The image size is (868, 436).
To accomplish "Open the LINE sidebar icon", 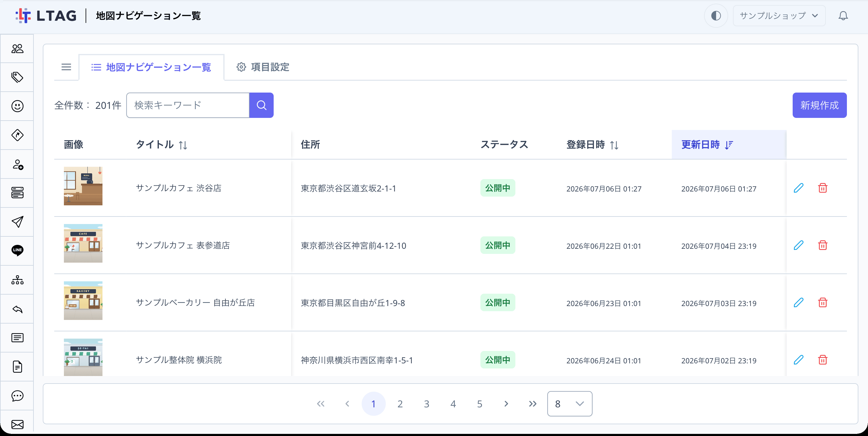I will 17,251.
